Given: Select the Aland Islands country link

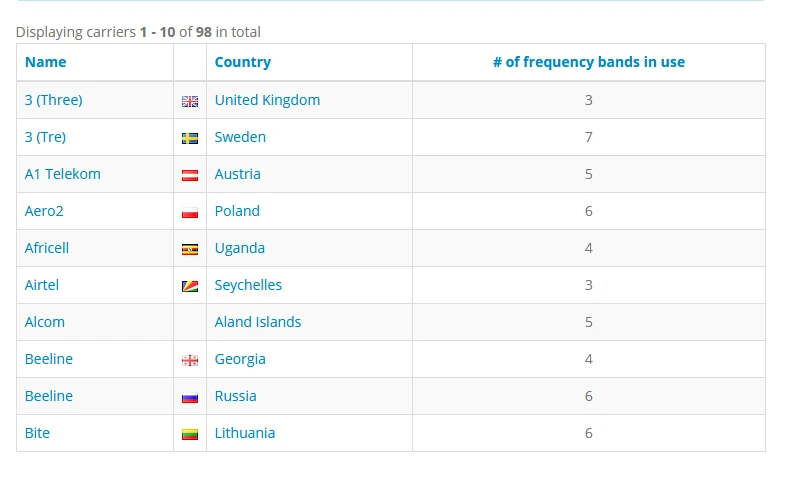Looking at the screenshot, I should pyautogui.click(x=258, y=322).
